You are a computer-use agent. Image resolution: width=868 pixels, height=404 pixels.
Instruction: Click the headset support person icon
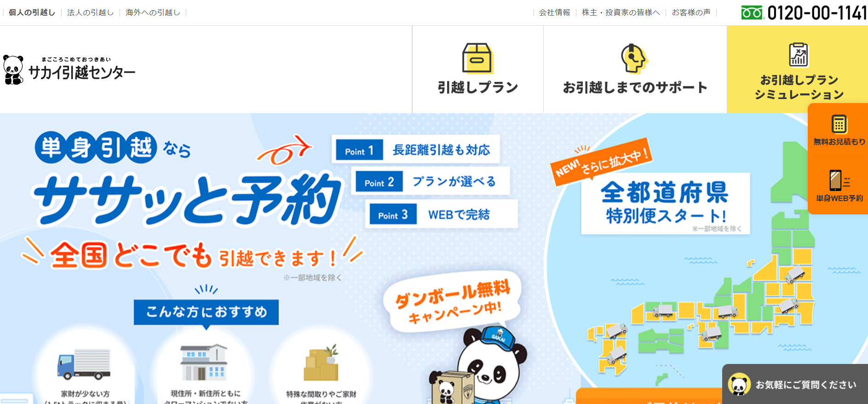coord(634,58)
